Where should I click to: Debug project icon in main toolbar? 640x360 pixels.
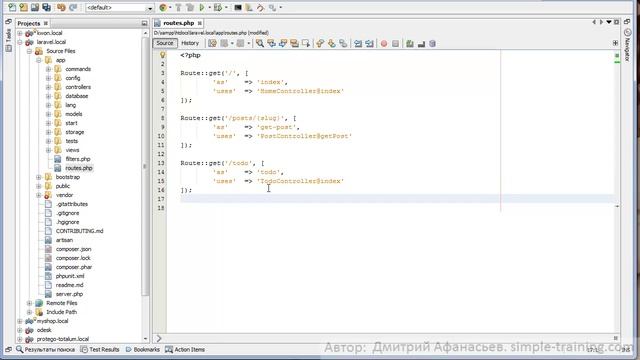218,7
